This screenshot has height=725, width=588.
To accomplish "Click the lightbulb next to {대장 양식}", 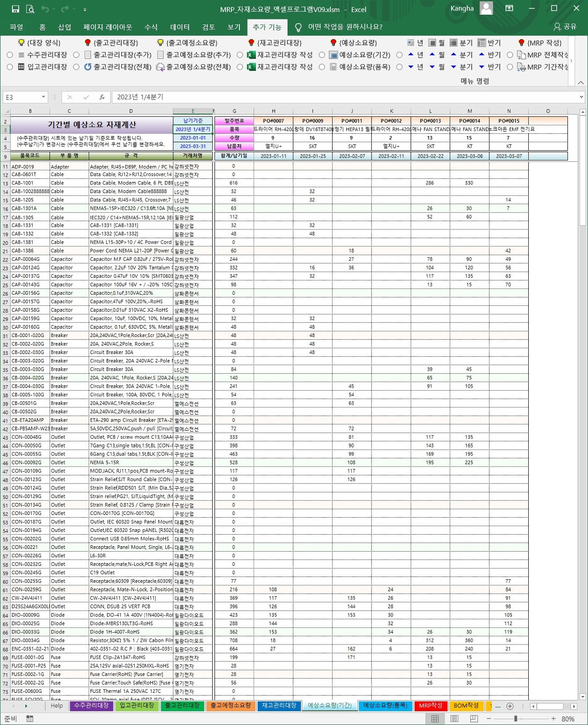I will 21,42.
